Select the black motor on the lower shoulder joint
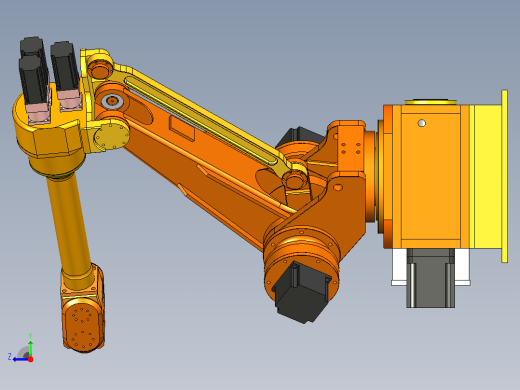520x390 pixels. (302, 293)
